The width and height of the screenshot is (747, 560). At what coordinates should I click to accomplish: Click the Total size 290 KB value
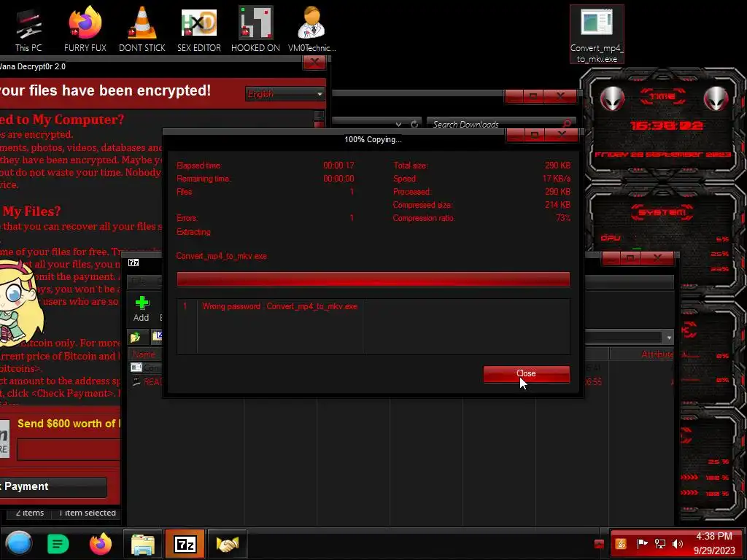[x=557, y=166]
